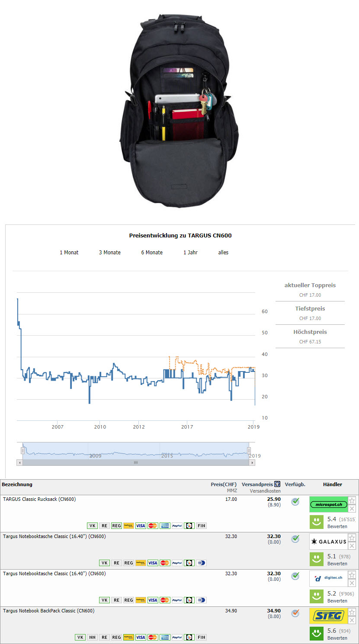Viewport: 359px width, 644px height.
Task: Click the VISA icon in Galaxus row
Action: tap(153, 563)
